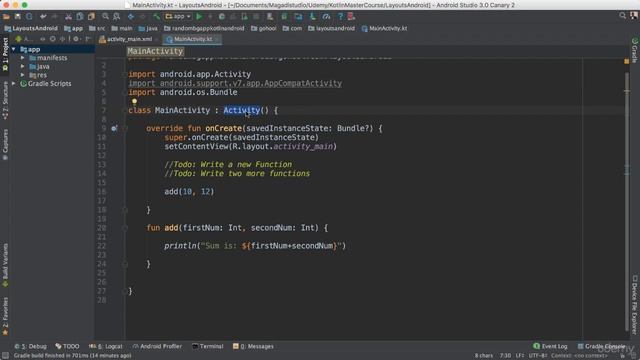Click the Scroll from Source target icon

52,39
